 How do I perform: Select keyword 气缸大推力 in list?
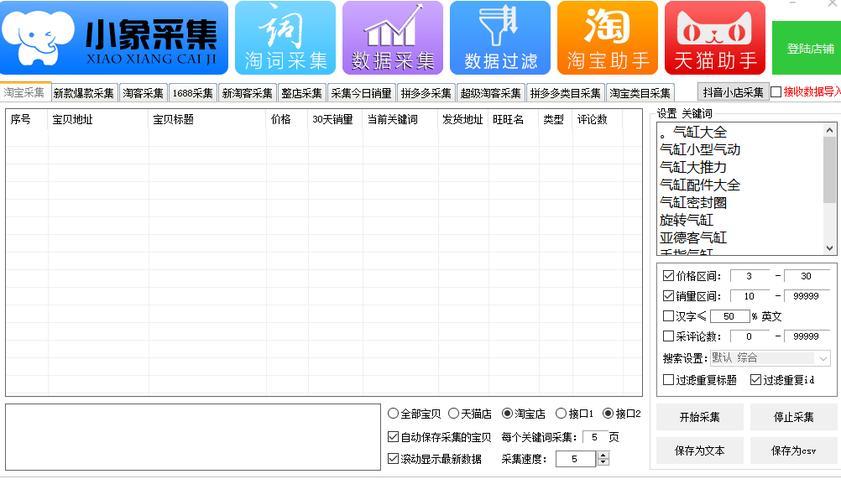pos(693,167)
